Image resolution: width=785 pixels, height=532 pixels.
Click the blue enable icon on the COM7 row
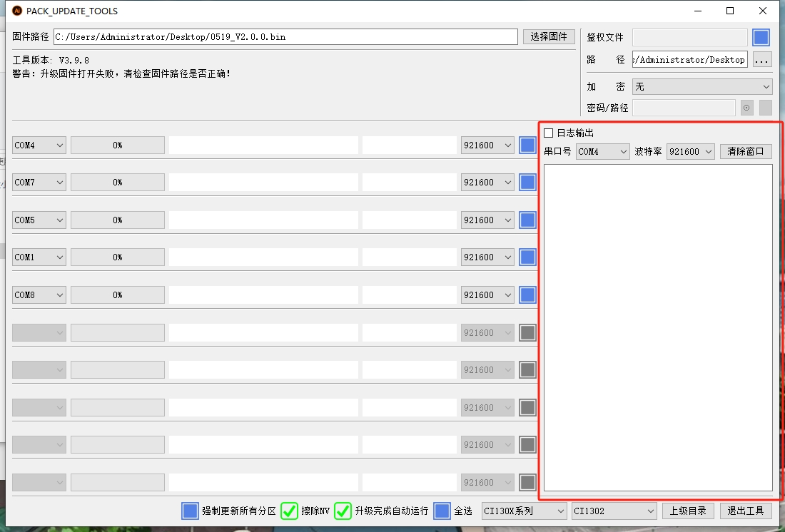click(x=527, y=182)
